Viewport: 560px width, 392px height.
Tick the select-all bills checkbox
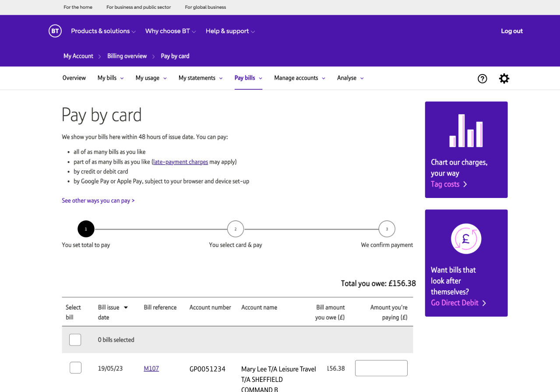click(75, 339)
